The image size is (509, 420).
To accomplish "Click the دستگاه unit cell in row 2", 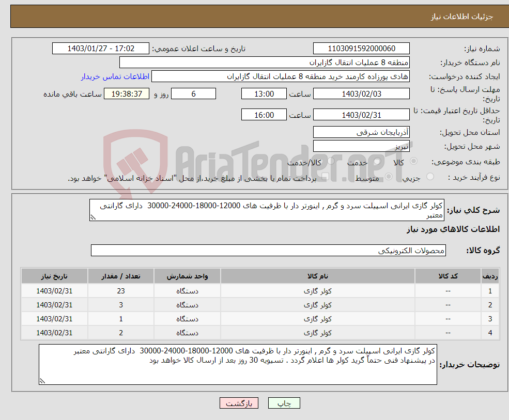I will [187, 305].
